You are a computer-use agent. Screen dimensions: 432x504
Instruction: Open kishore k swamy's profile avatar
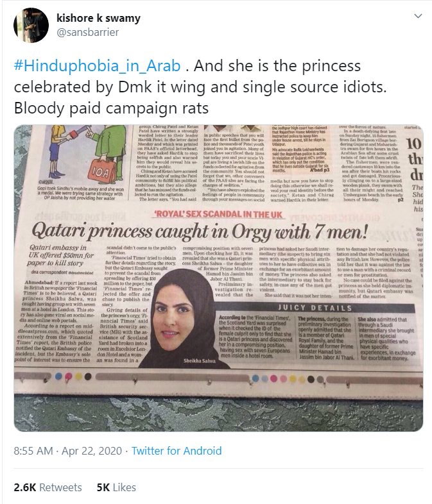[x=31, y=25]
